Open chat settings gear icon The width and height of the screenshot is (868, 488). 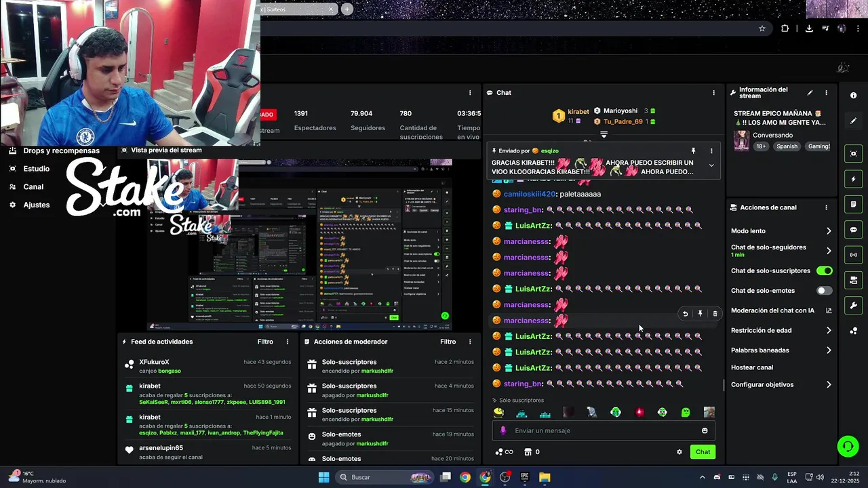(x=679, y=452)
